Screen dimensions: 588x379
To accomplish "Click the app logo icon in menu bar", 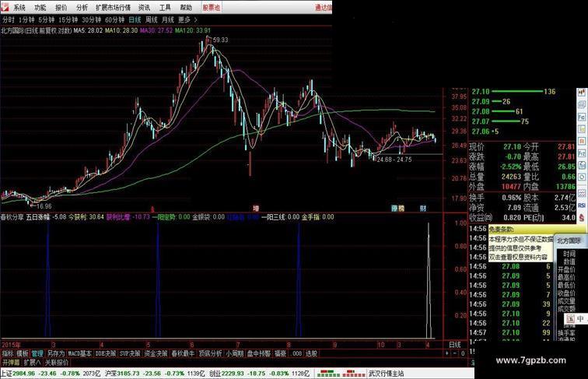I will tap(5, 6).
